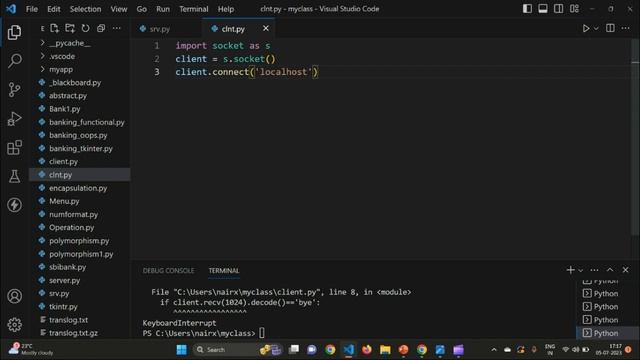Viewport: 640px width, 360px height.
Task: Open the Run menu
Action: [163, 9]
